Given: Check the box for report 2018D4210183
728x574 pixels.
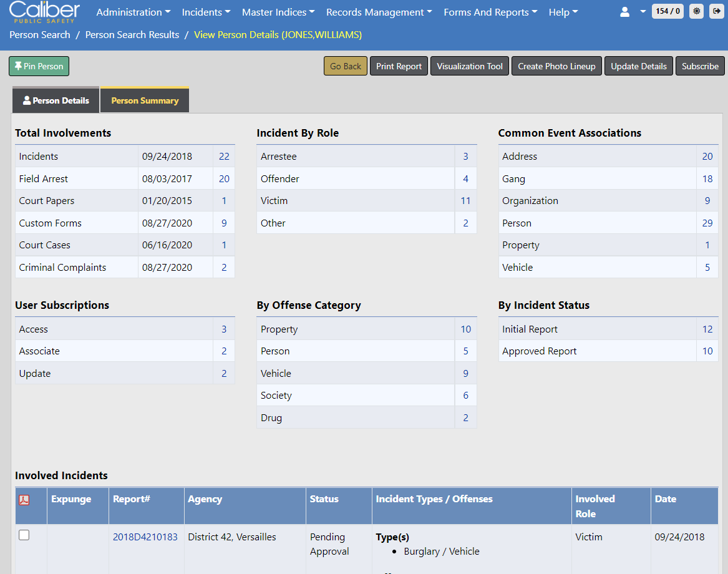Looking at the screenshot, I should (24, 535).
